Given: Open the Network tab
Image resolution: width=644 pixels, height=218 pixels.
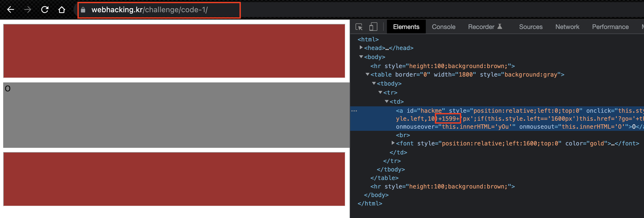Looking at the screenshot, I should (567, 27).
